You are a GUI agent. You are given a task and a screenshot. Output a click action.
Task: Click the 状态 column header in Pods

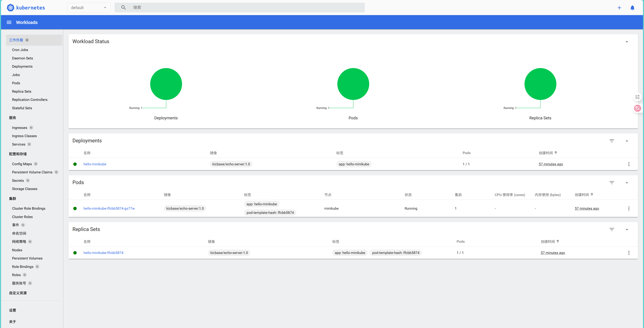(x=408, y=195)
